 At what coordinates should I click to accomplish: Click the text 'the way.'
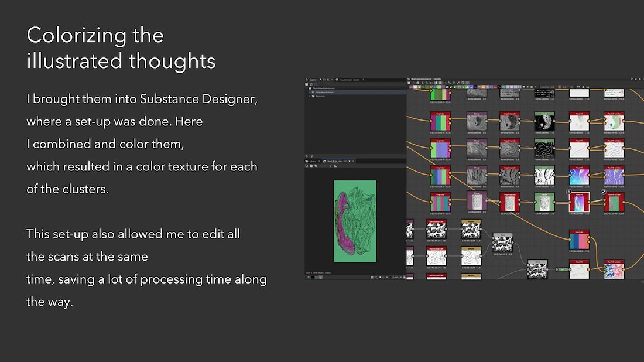(x=50, y=302)
